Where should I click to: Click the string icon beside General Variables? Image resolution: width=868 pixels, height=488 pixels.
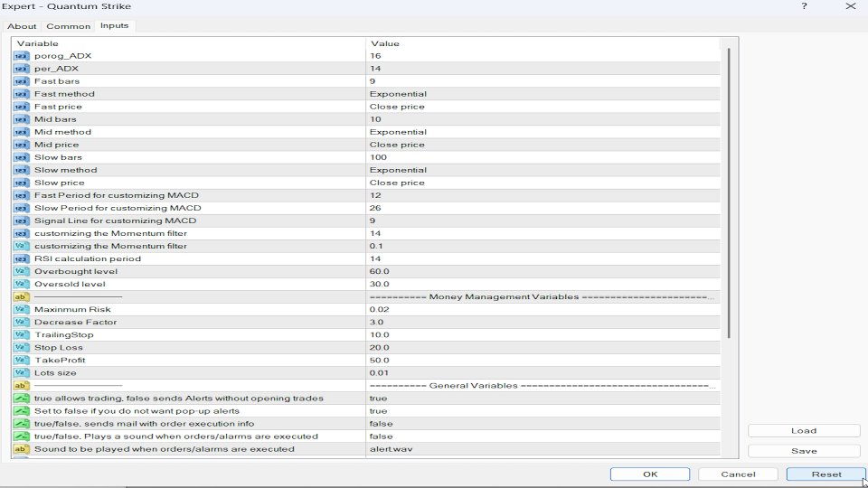coord(21,386)
